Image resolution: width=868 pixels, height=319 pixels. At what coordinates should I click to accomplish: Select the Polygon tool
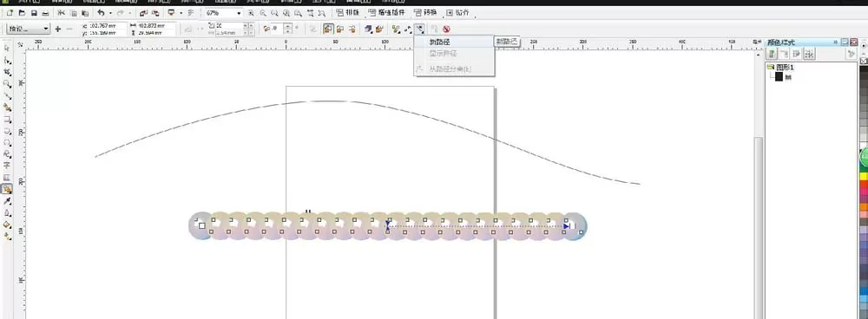[7, 142]
